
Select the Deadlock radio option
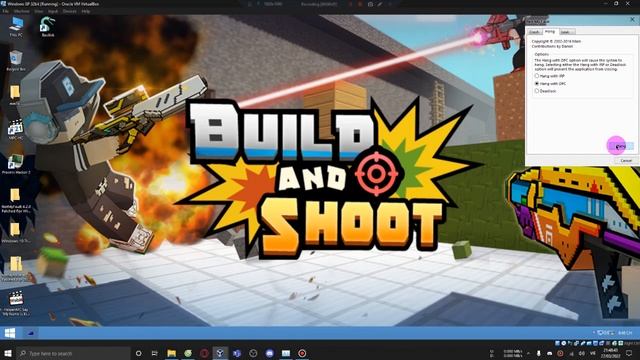tap(545, 91)
